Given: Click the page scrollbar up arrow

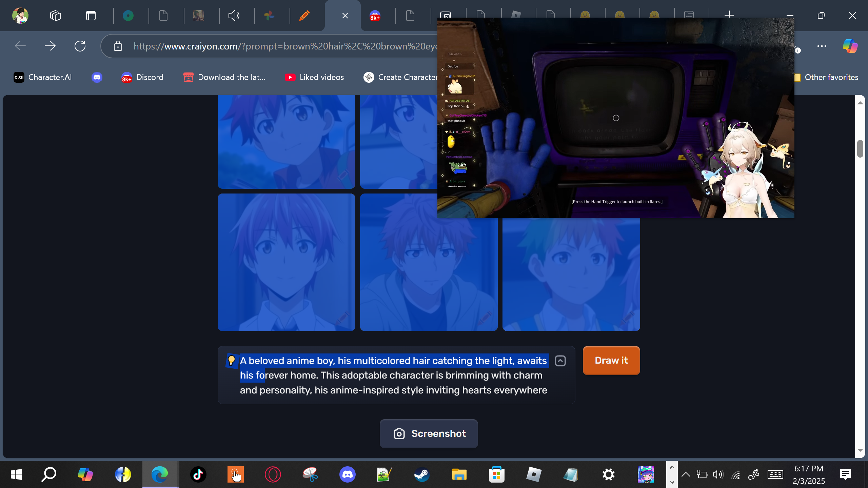Looking at the screenshot, I should click(860, 102).
